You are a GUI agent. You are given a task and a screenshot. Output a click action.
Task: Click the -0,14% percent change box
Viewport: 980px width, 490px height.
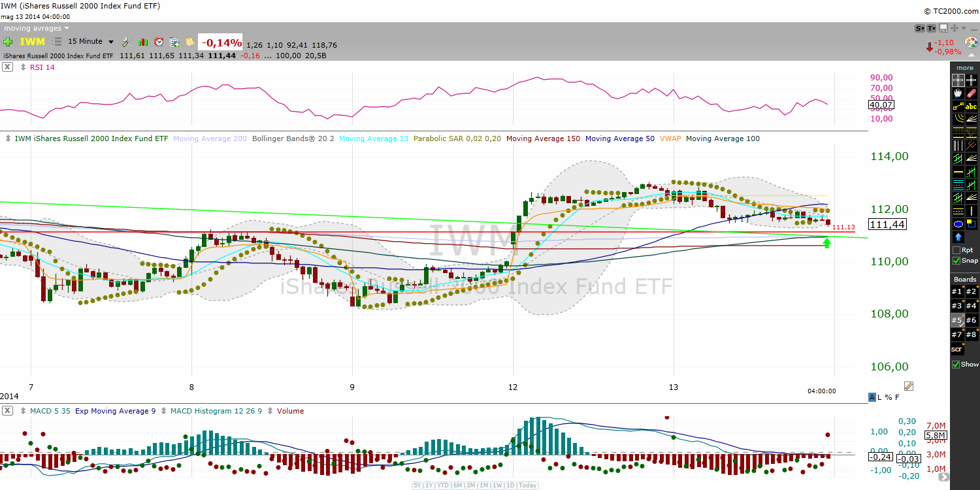[221, 42]
